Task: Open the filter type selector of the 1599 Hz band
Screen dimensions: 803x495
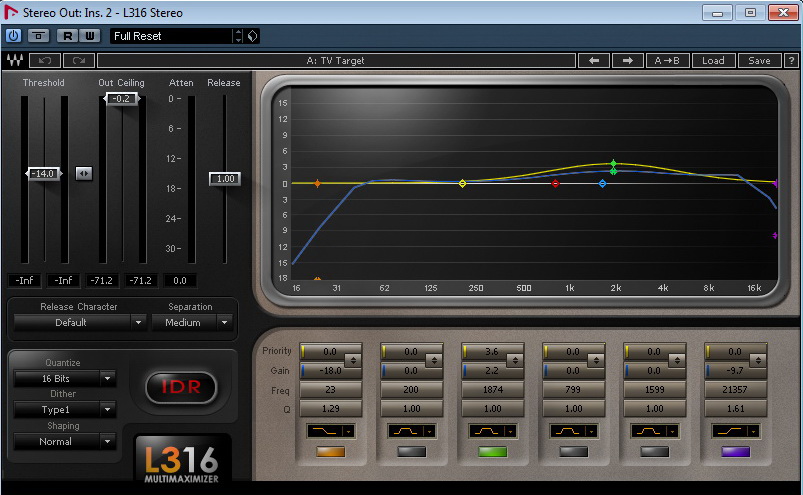Action: (654, 432)
